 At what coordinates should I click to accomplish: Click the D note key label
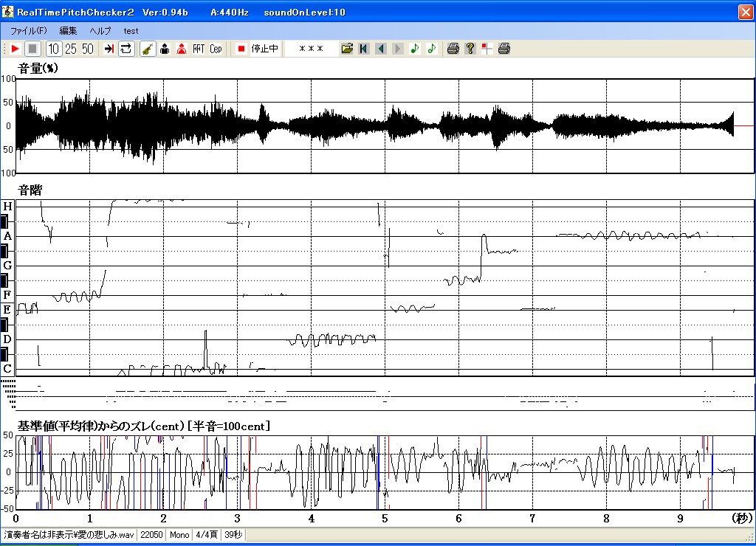point(7,339)
